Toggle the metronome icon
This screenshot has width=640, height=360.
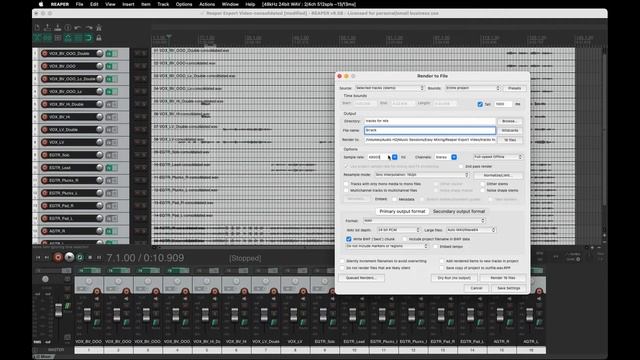click(x=99, y=28)
